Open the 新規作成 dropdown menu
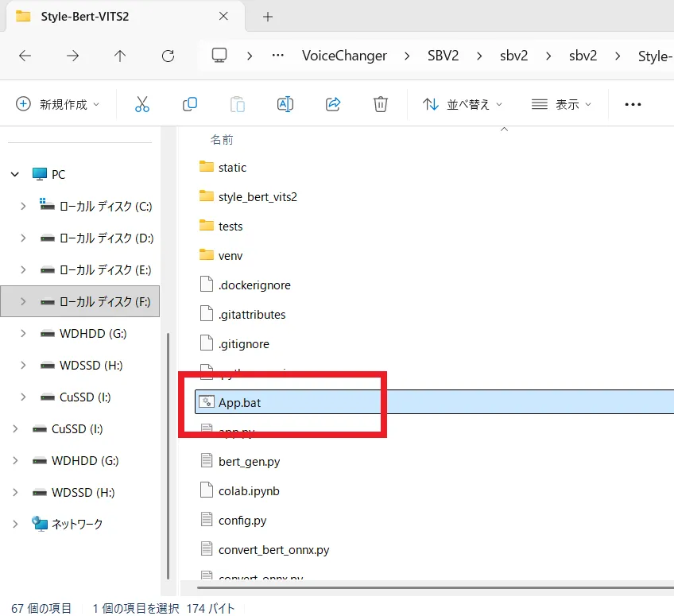This screenshot has height=616, width=674. (59, 104)
